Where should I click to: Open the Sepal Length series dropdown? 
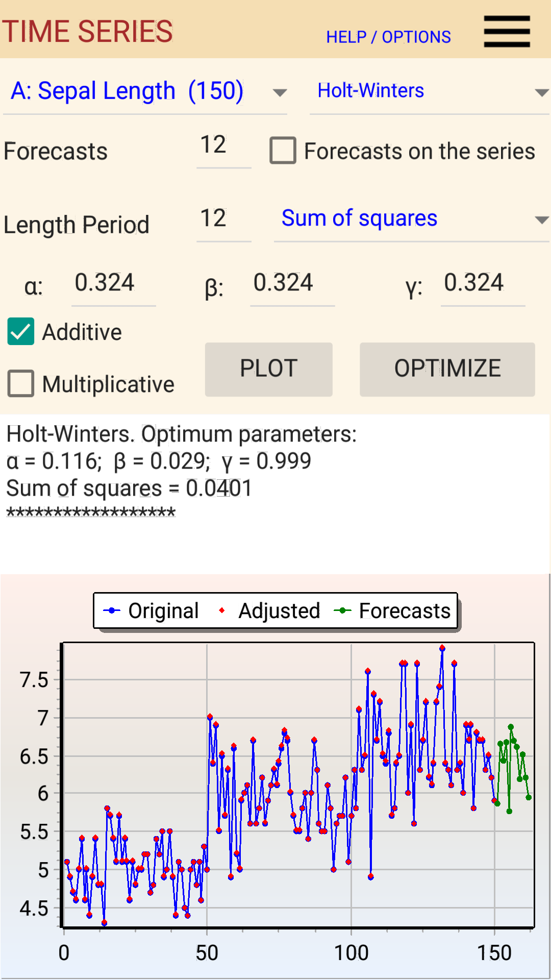click(x=145, y=92)
